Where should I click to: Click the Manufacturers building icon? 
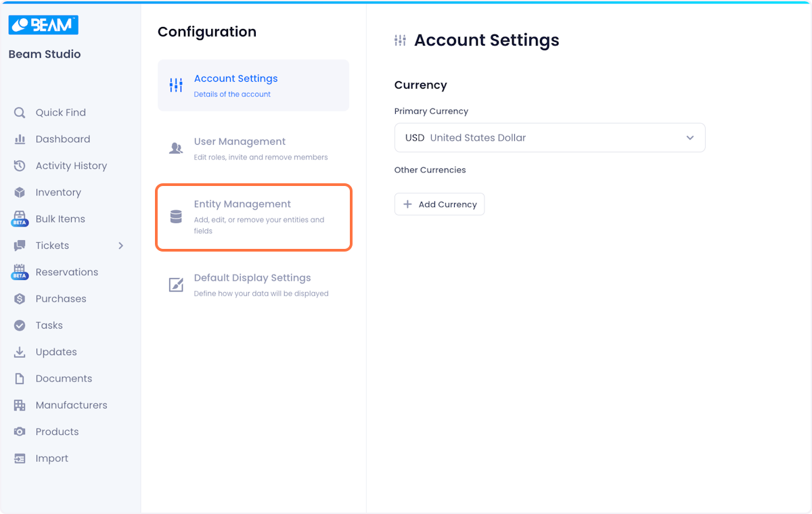point(20,405)
